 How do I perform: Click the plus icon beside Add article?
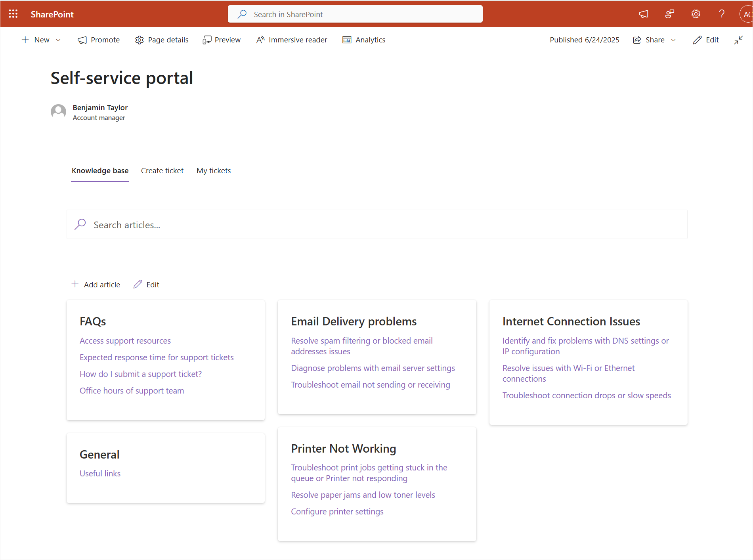coord(75,284)
